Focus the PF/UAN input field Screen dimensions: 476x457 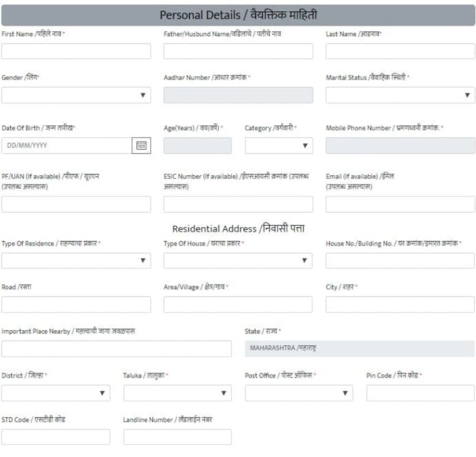tap(76, 204)
